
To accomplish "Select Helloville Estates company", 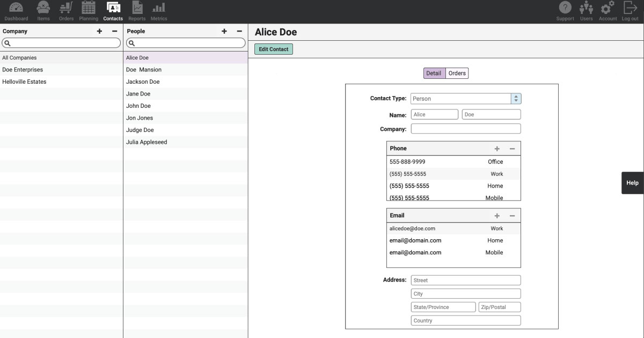I will 61,82.
